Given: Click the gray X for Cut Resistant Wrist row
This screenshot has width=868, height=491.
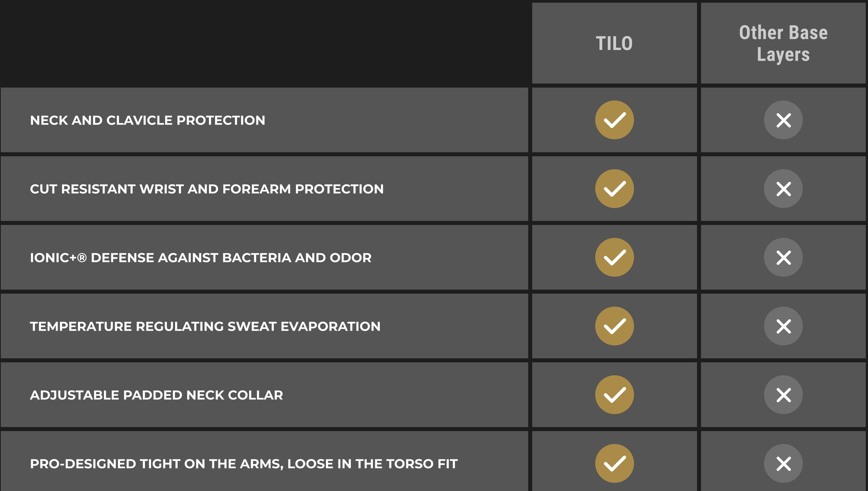Looking at the screenshot, I should tap(783, 189).
